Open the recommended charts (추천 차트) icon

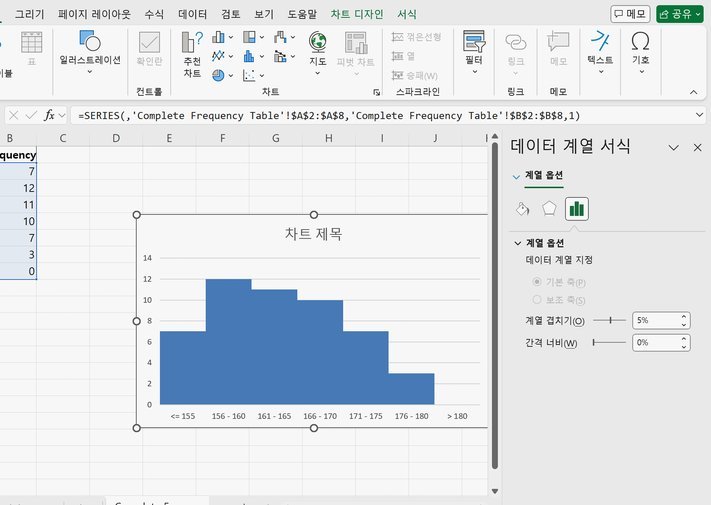pos(192,54)
